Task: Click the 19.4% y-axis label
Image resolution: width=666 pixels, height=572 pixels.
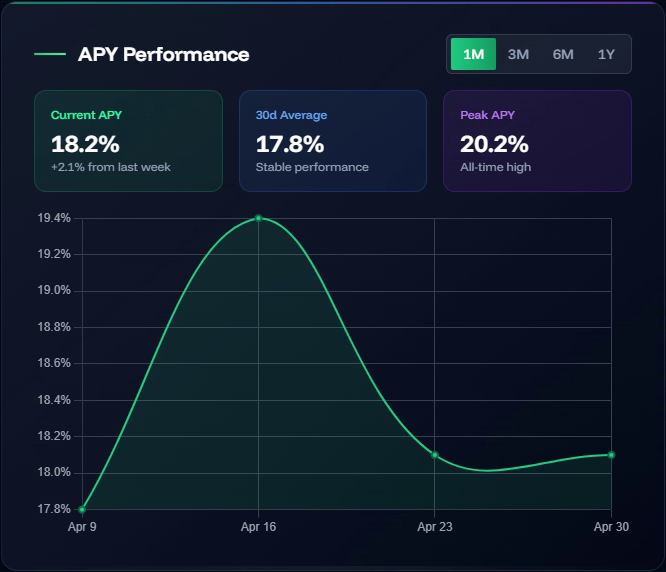Action: click(x=54, y=218)
